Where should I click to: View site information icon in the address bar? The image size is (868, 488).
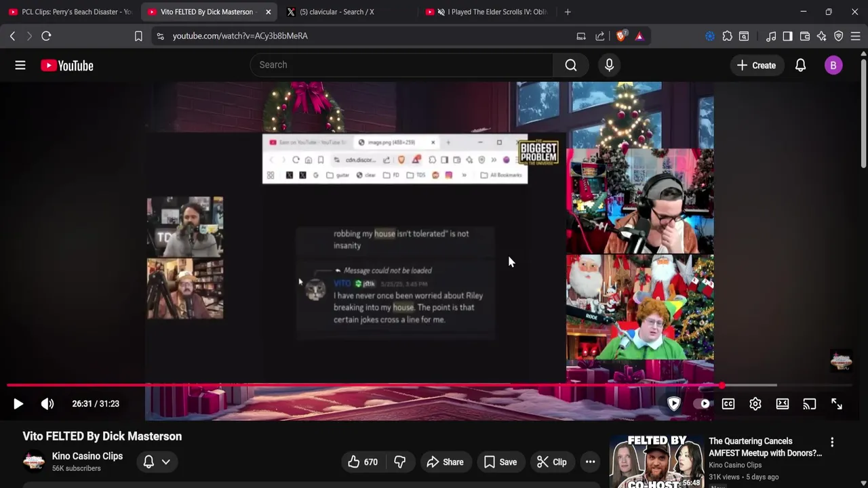pos(160,36)
